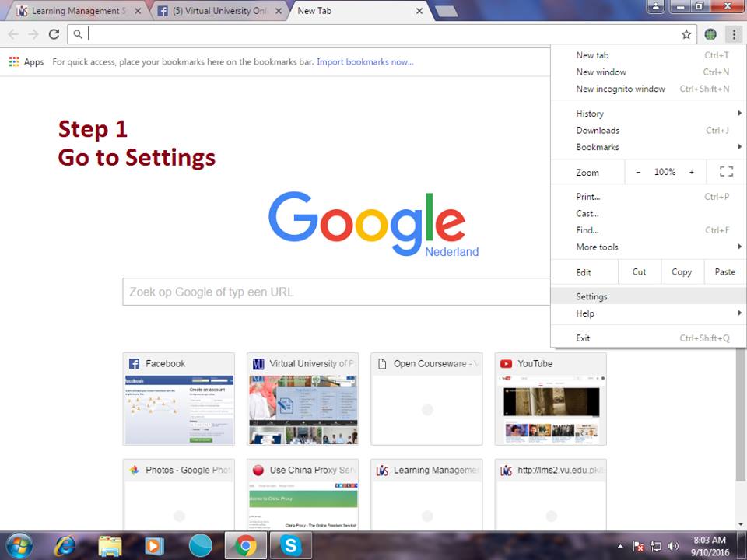747x560 pixels.
Task: Click the Google search box
Action: (x=336, y=292)
